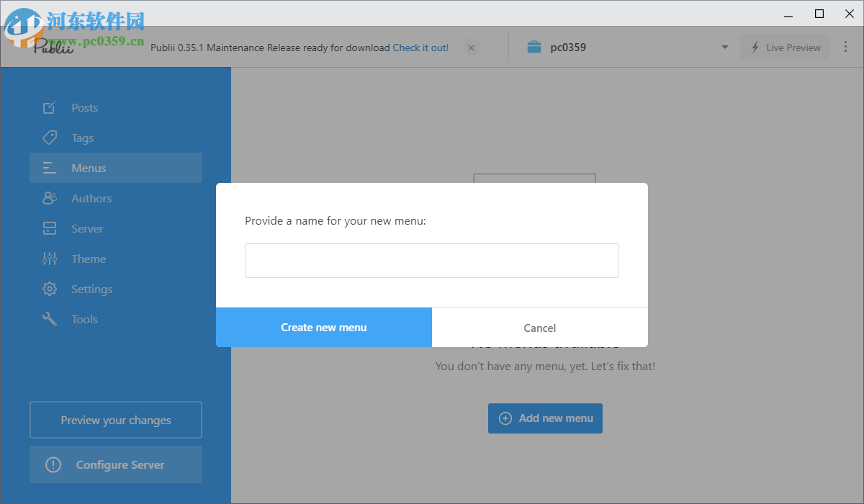Open the Theme section

coord(116,258)
